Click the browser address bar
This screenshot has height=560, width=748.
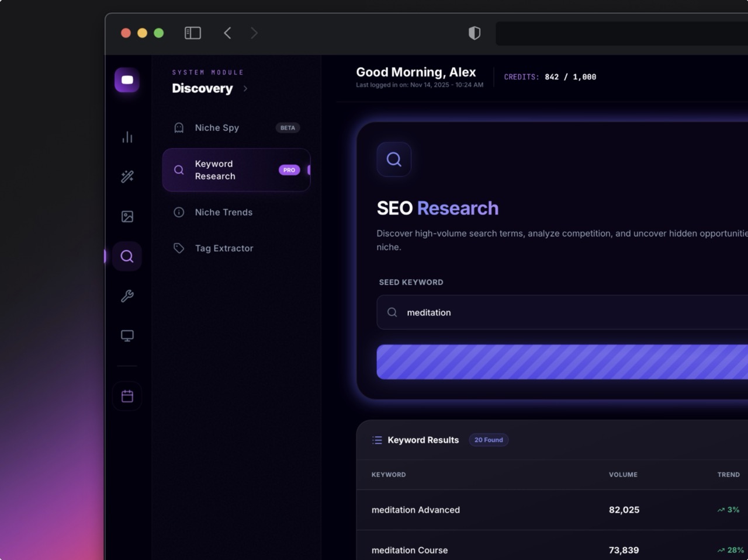(622, 33)
